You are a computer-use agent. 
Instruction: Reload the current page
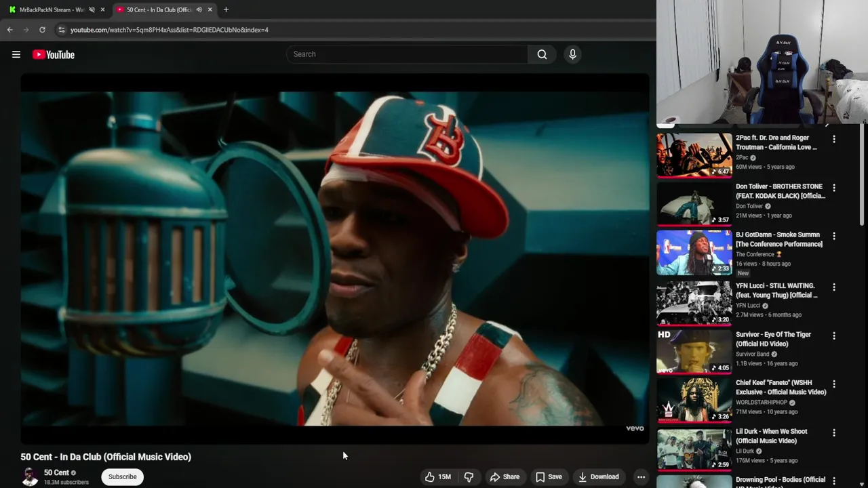coord(42,30)
